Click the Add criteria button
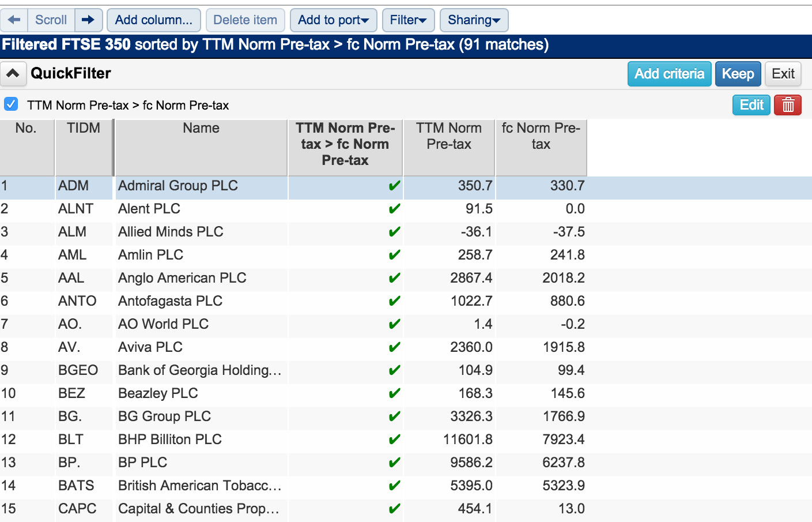812x522 pixels. pyautogui.click(x=669, y=74)
